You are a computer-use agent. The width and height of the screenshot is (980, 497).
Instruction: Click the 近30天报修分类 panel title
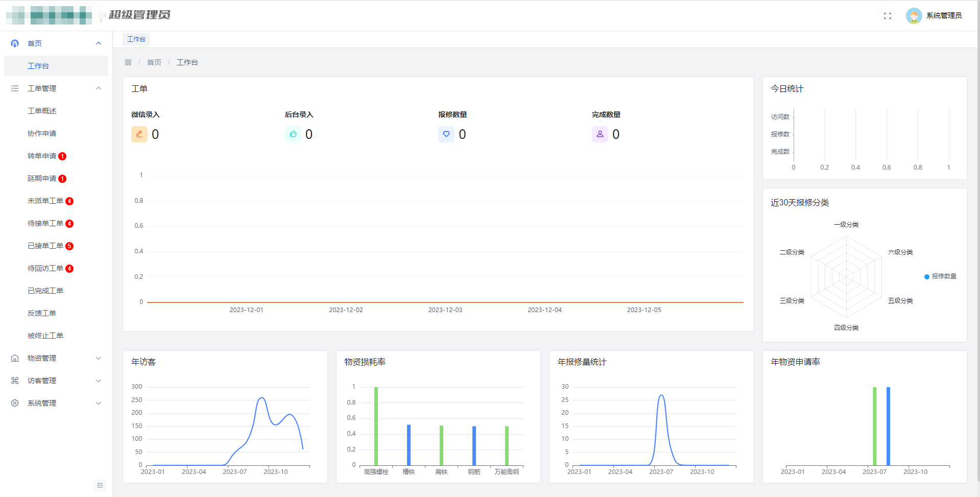(800, 203)
